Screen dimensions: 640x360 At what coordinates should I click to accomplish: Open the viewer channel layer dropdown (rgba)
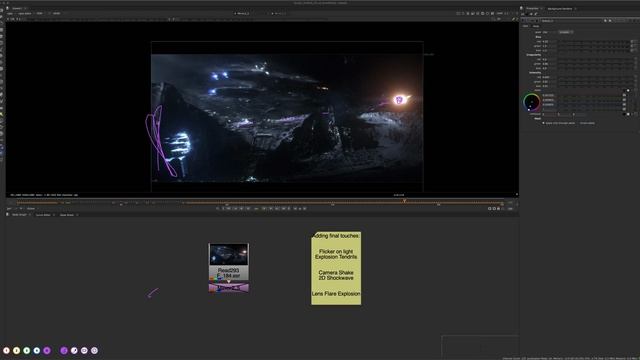coord(11,13)
